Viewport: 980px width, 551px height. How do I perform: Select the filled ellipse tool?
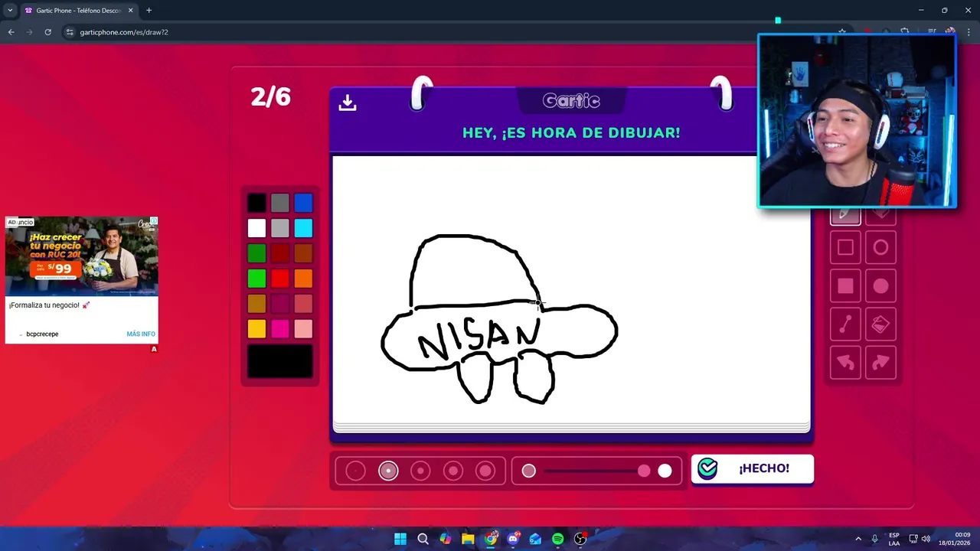point(880,286)
